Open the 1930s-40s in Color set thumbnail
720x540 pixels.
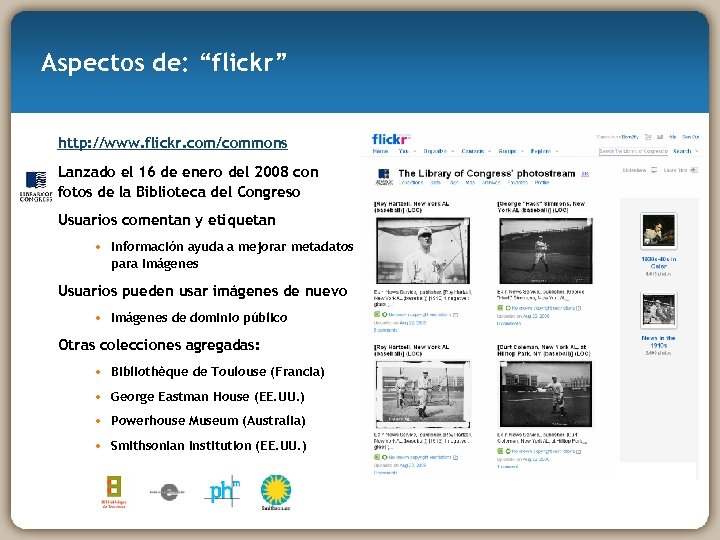point(658,231)
